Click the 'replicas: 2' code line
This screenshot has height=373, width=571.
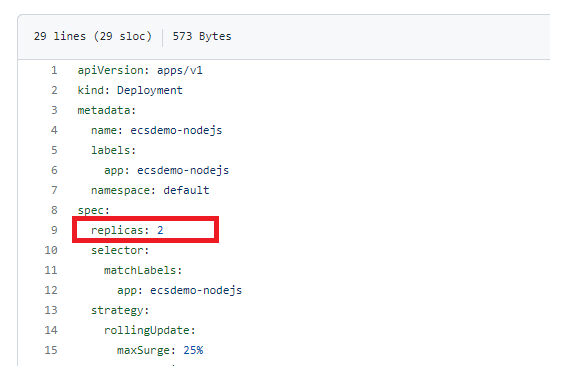tap(127, 230)
